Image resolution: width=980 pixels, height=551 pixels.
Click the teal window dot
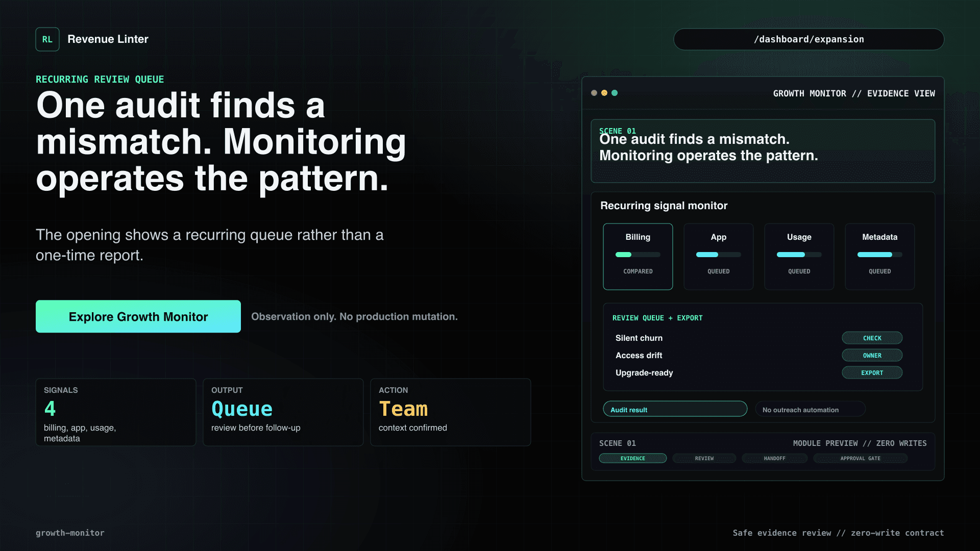pos(615,93)
